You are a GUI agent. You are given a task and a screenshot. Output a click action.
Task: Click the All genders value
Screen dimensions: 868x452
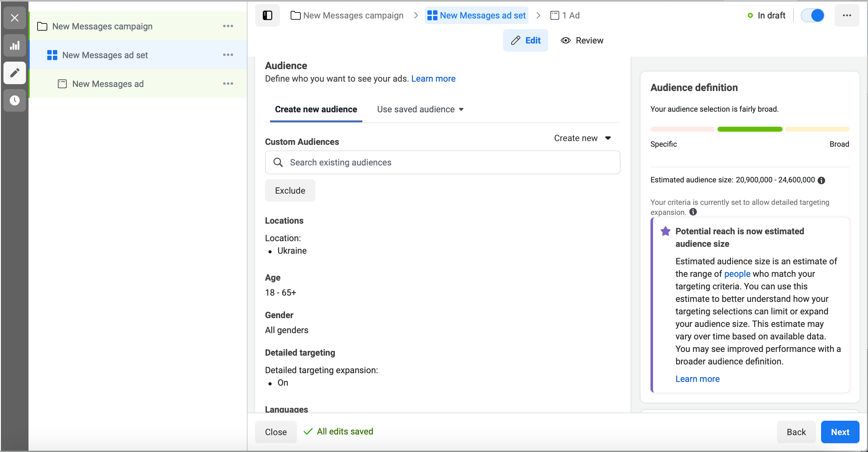[286, 330]
